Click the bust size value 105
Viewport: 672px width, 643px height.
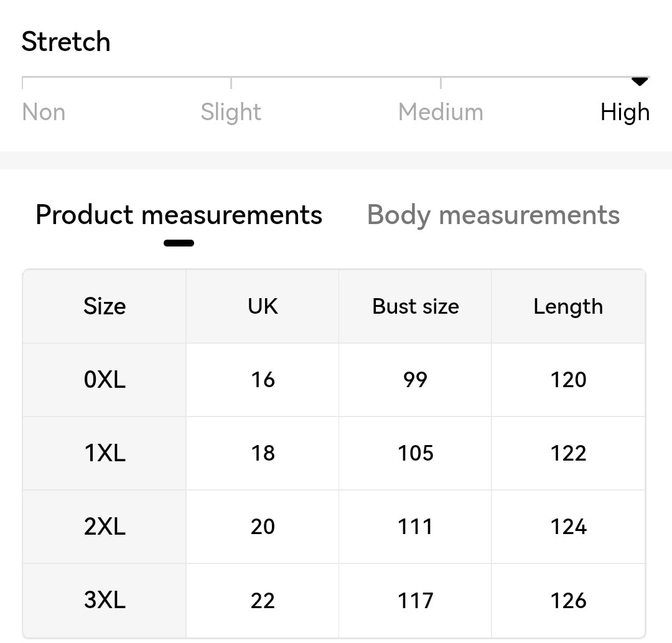[415, 453]
